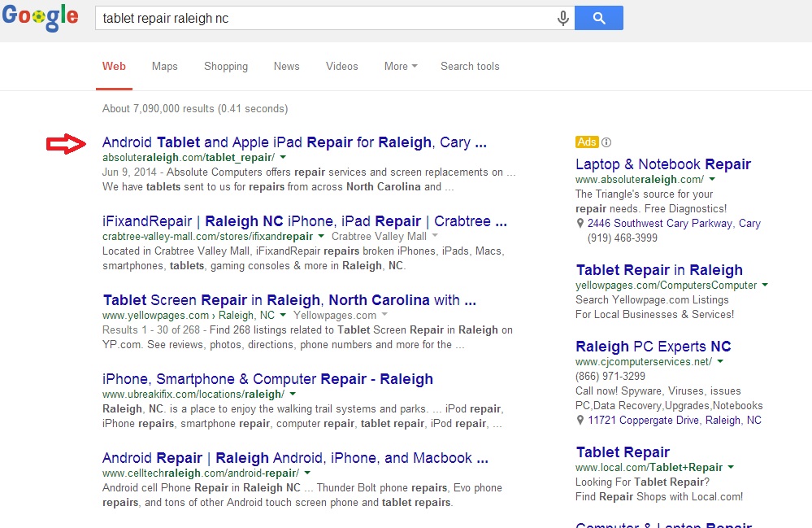The height and width of the screenshot is (528, 812).
Task: Click the yellow Ads label
Action: pyautogui.click(x=587, y=142)
